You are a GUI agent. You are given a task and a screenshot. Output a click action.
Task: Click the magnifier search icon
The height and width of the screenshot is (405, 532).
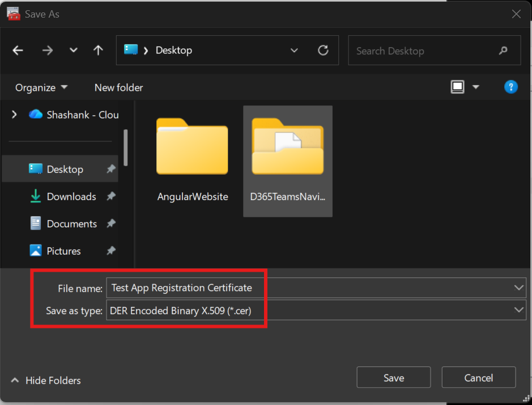503,50
